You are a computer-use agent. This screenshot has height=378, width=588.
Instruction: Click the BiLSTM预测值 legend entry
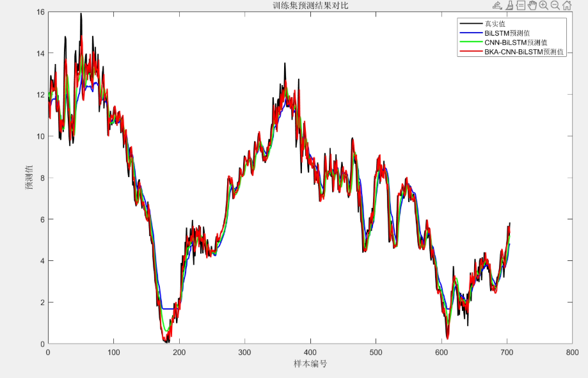[x=507, y=33]
